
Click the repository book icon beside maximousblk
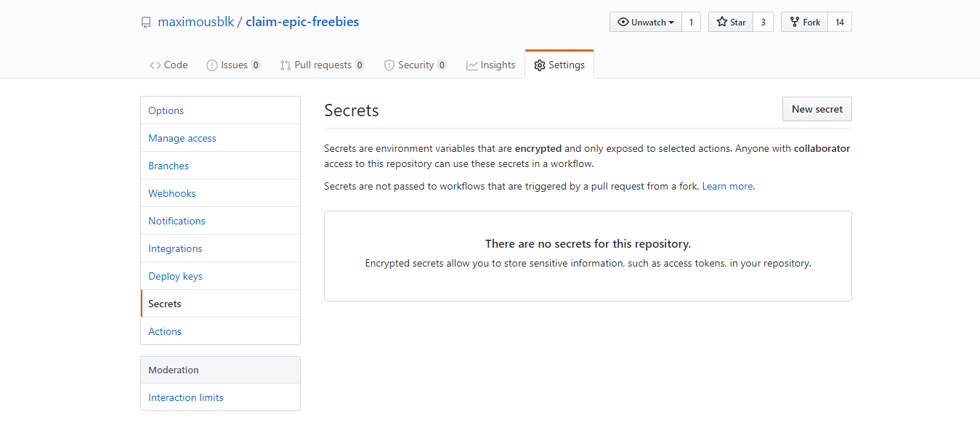pos(146,23)
